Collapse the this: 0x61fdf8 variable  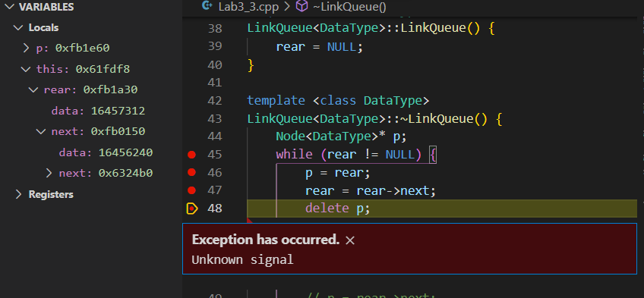tap(26, 69)
